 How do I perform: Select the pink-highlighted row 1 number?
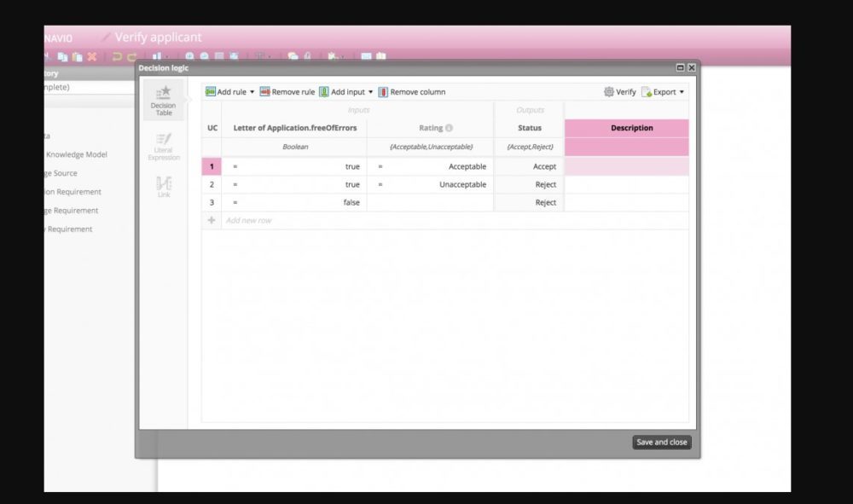pyautogui.click(x=212, y=166)
